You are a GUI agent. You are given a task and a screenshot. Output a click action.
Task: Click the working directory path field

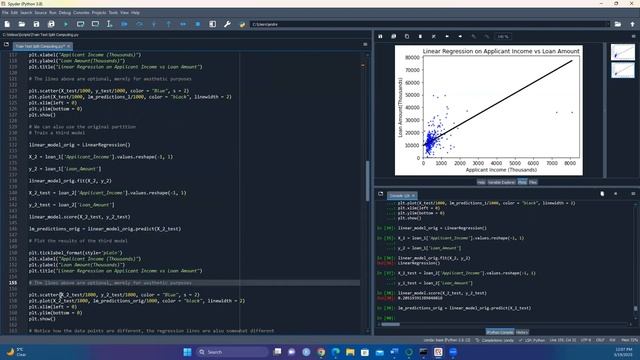coord(430,24)
